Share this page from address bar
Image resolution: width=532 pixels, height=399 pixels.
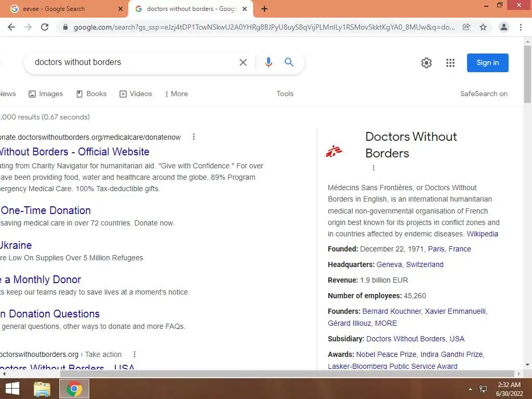(x=467, y=27)
